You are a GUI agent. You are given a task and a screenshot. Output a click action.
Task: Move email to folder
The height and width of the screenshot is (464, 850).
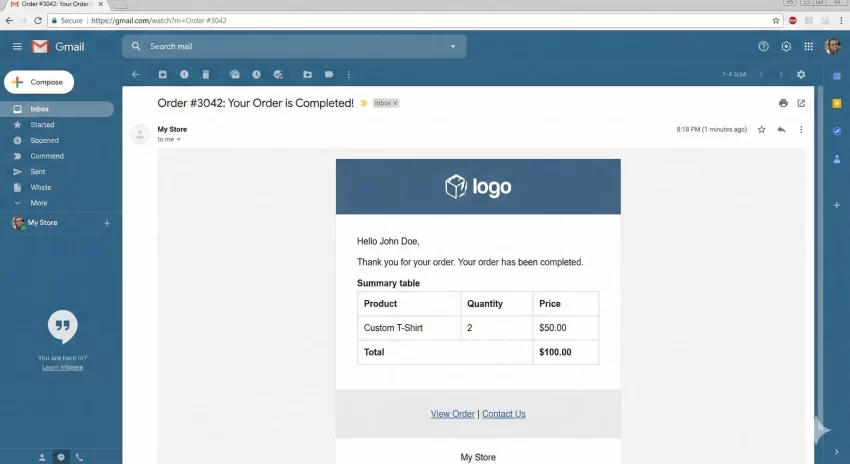[x=307, y=74]
